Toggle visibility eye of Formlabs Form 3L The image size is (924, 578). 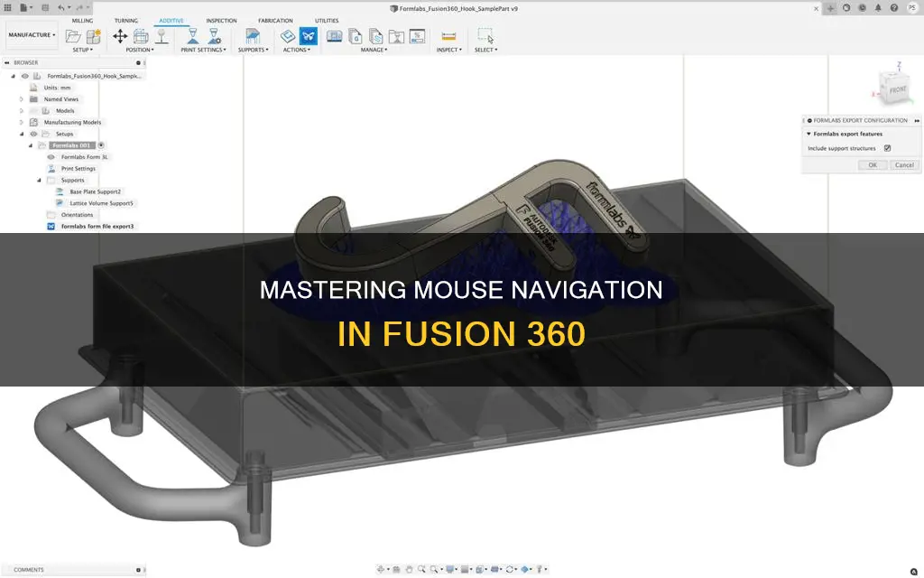(x=51, y=157)
